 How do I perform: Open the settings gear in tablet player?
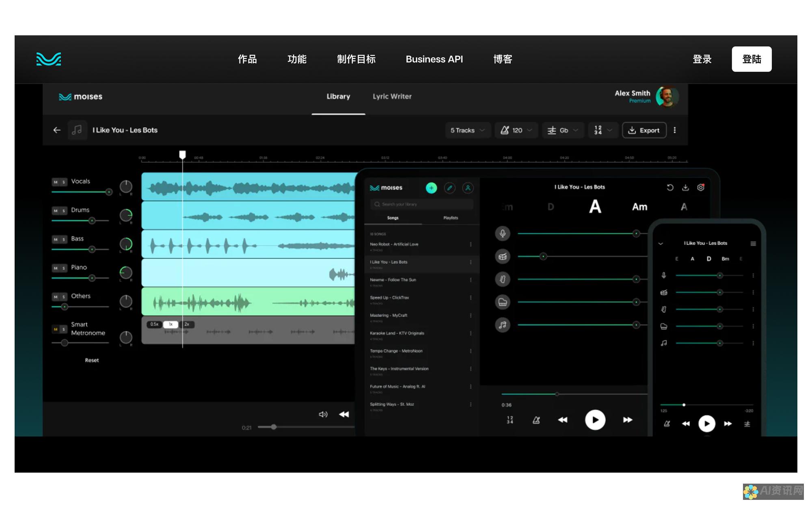pyautogui.click(x=701, y=187)
